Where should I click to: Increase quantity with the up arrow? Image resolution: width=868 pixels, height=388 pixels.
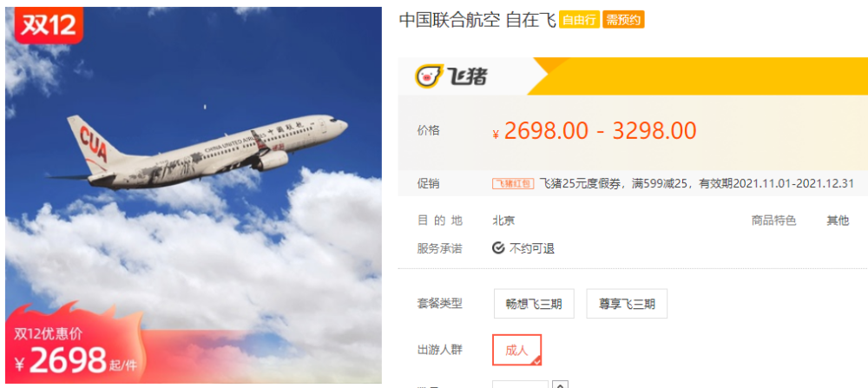point(561,385)
